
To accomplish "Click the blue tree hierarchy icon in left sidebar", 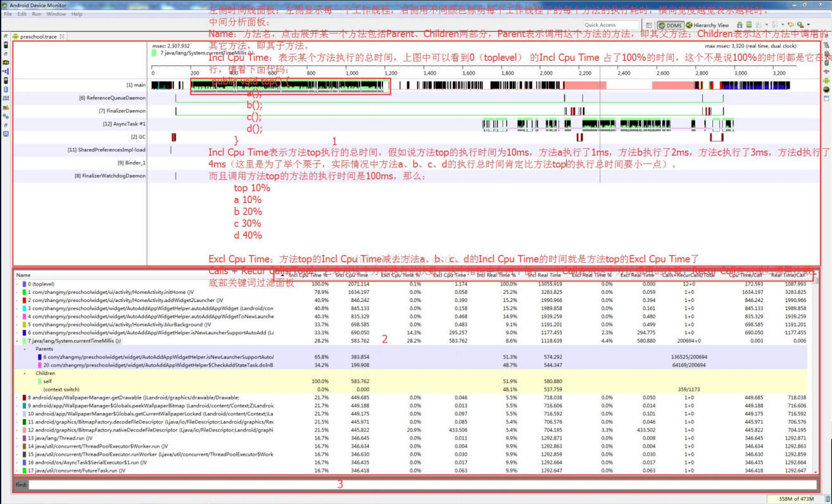I will pos(6,72).
